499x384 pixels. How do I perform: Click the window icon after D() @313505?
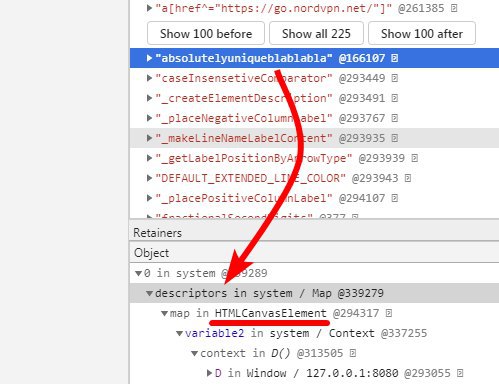click(353, 353)
